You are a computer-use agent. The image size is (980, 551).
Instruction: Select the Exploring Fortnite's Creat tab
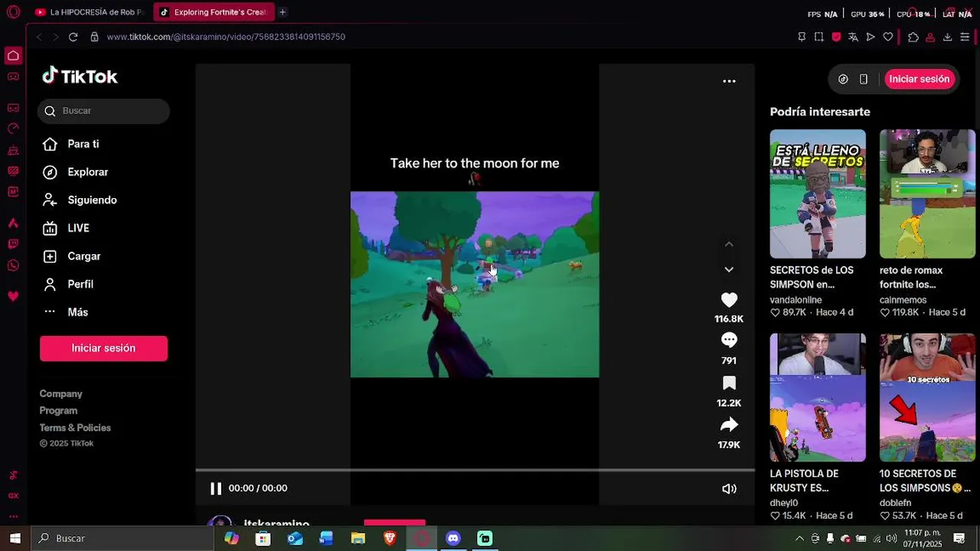pyautogui.click(x=214, y=12)
